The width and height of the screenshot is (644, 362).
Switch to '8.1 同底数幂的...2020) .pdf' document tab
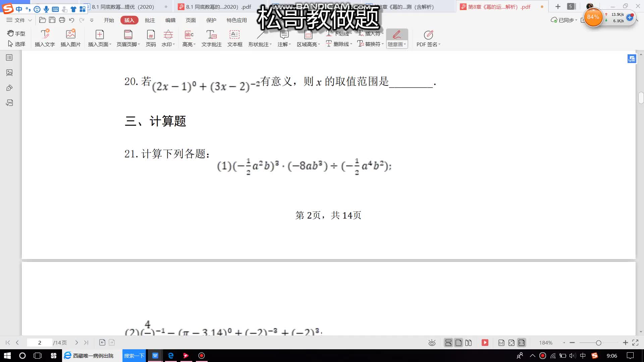point(218,7)
